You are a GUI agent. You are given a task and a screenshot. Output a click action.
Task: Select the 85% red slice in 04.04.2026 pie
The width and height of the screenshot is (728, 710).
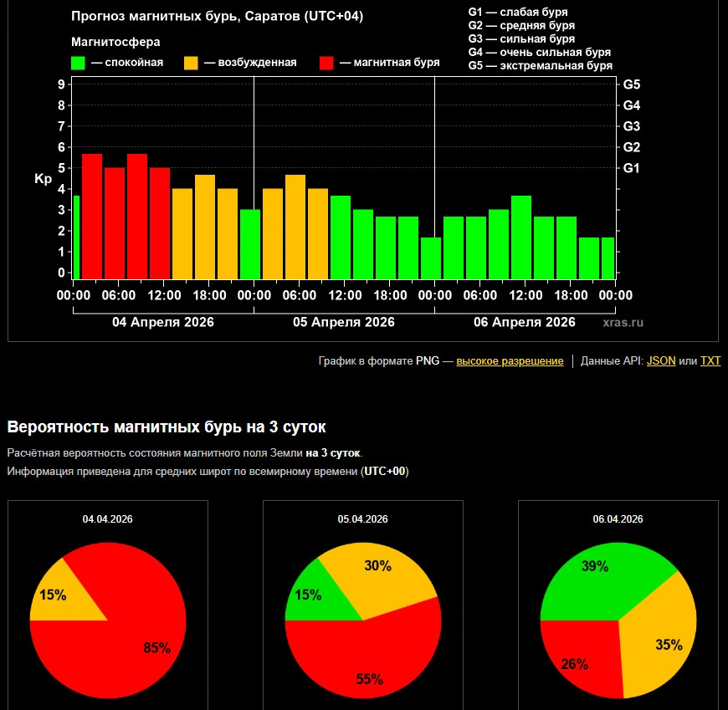click(126, 652)
